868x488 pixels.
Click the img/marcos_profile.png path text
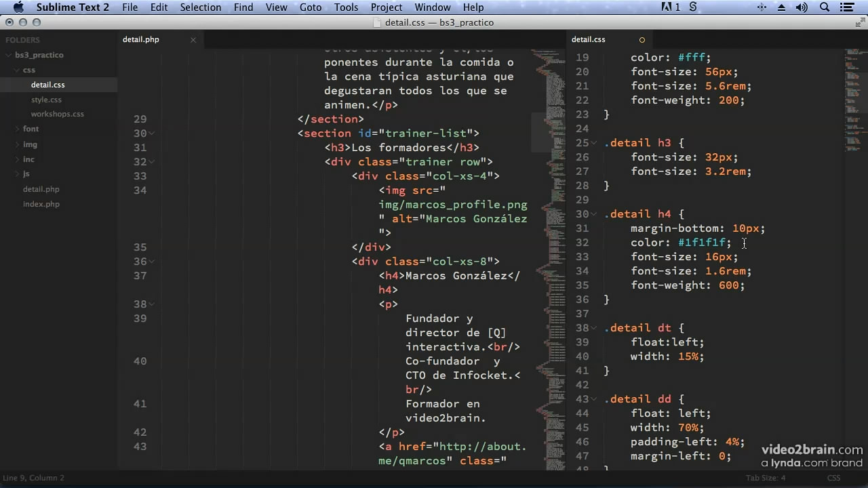(x=453, y=205)
